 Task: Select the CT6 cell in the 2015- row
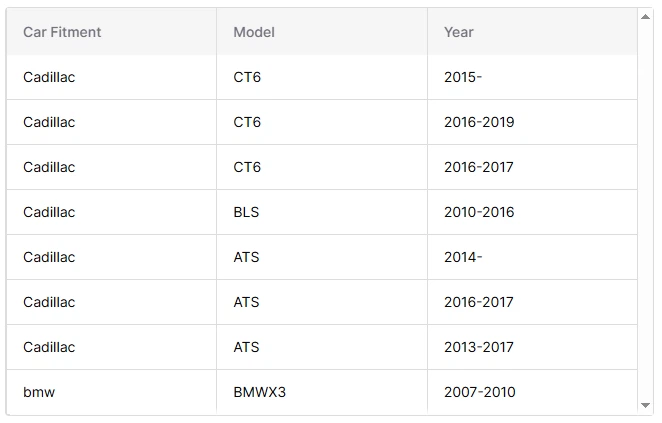pyautogui.click(x=247, y=77)
